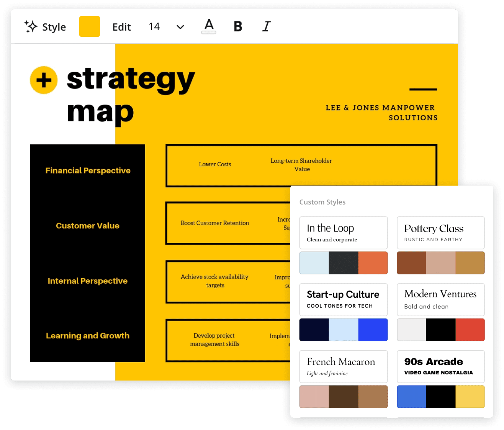The width and height of the screenshot is (504, 430).
Task: Apply the French Macaron style
Action: point(343,366)
